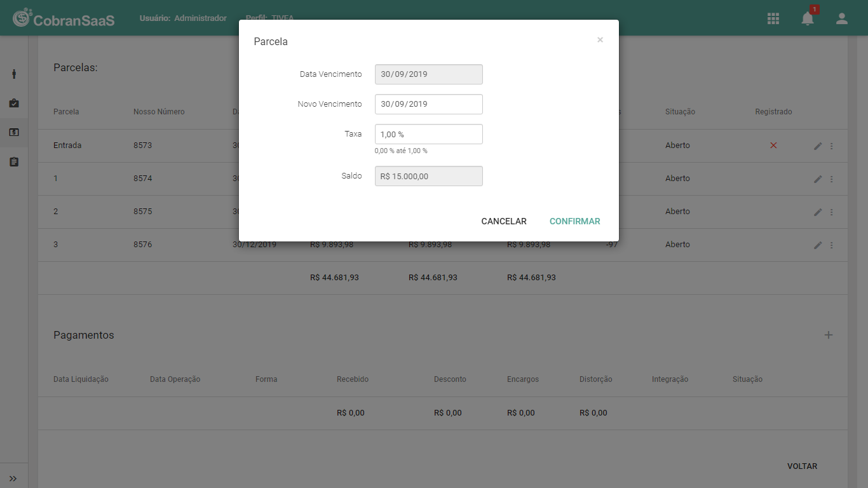Open the briefcase icon in sidebar

coord(14,103)
